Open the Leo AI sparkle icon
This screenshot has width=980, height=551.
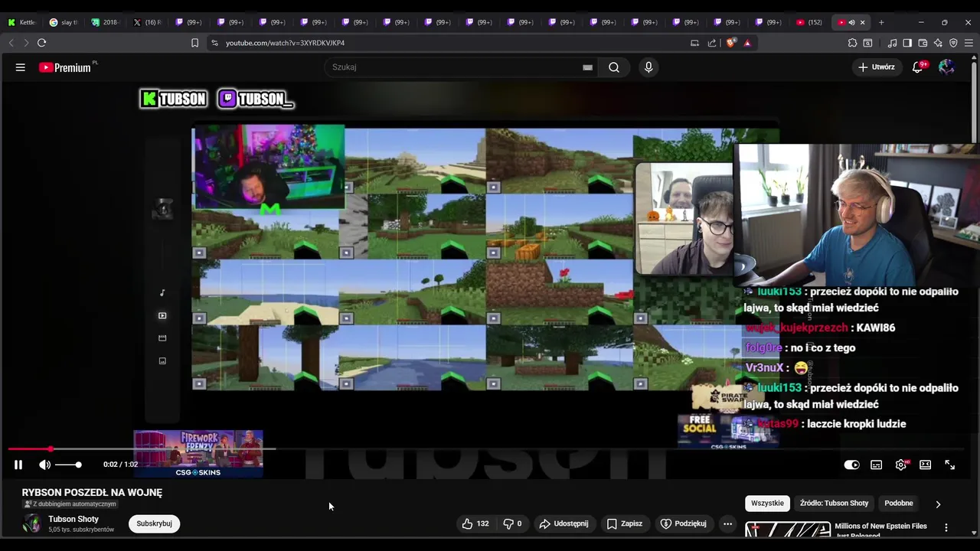pyautogui.click(x=938, y=43)
